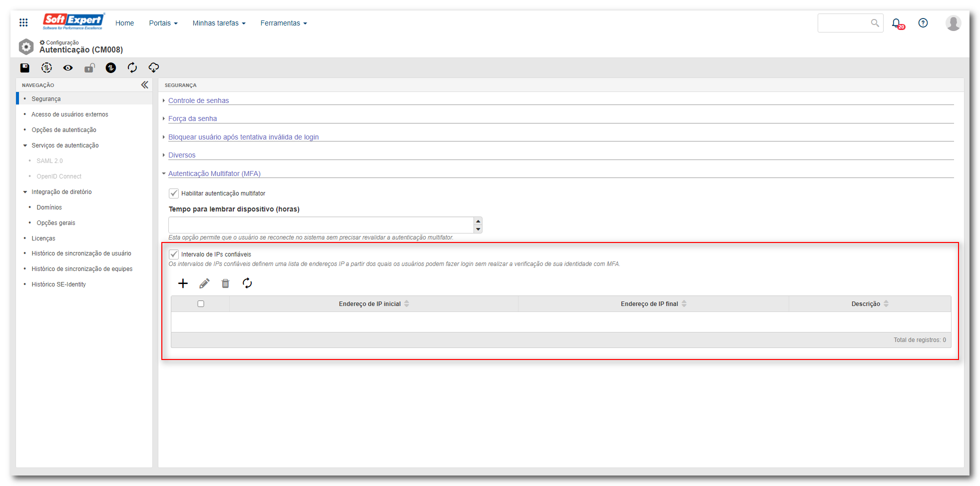The image size is (980, 486).
Task: Open the Ferramentas dropdown menu
Action: [284, 23]
